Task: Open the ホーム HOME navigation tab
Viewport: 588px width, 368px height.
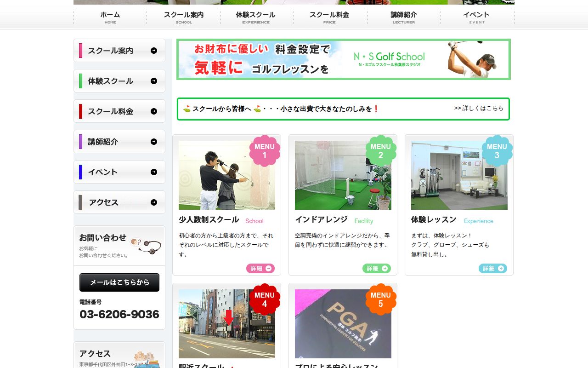Action: tap(110, 17)
